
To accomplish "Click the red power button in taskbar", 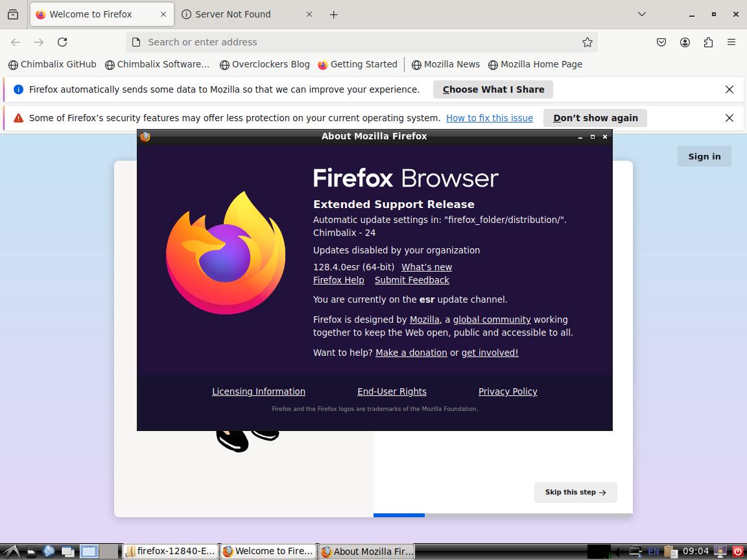I will click(737, 552).
